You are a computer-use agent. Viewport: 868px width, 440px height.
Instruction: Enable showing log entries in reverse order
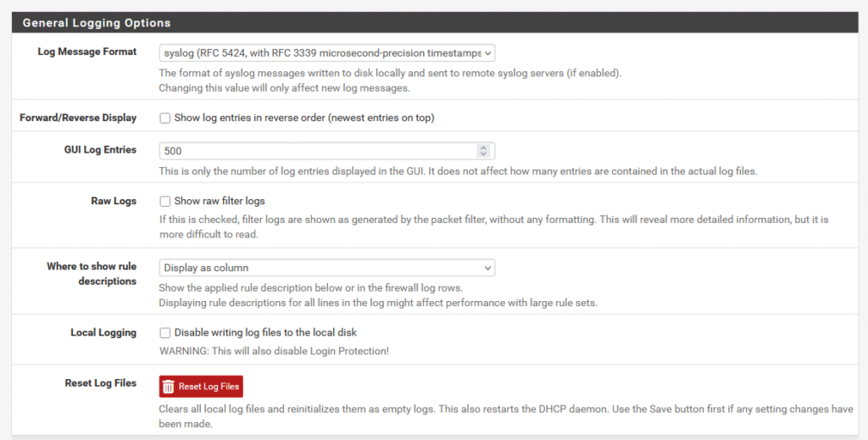tap(165, 119)
